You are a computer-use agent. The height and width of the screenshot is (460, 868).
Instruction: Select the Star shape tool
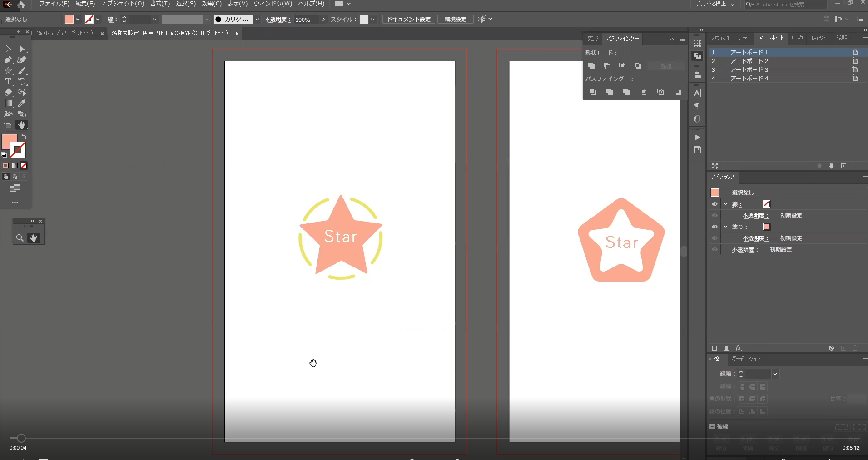tap(8, 71)
